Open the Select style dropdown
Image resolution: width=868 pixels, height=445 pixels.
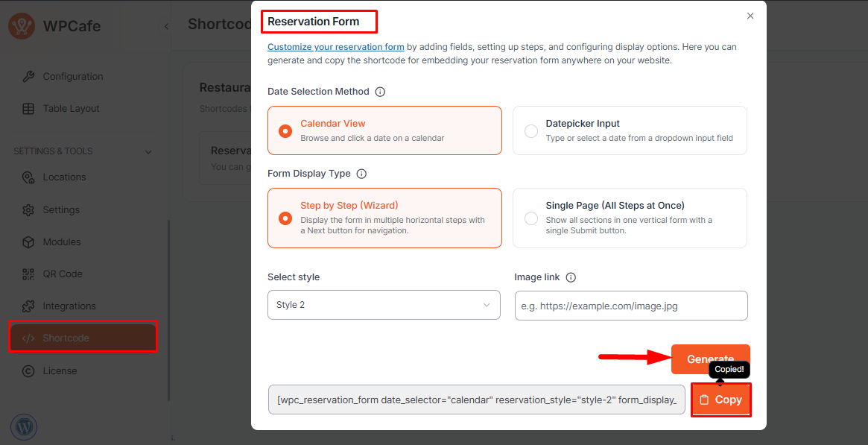click(x=384, y=305)
